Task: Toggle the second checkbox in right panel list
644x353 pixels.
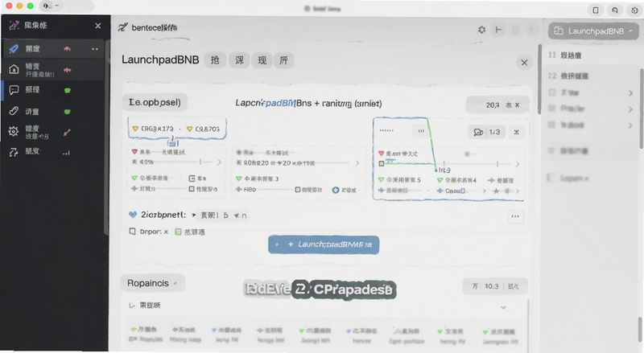Action: tap(552, 109)
